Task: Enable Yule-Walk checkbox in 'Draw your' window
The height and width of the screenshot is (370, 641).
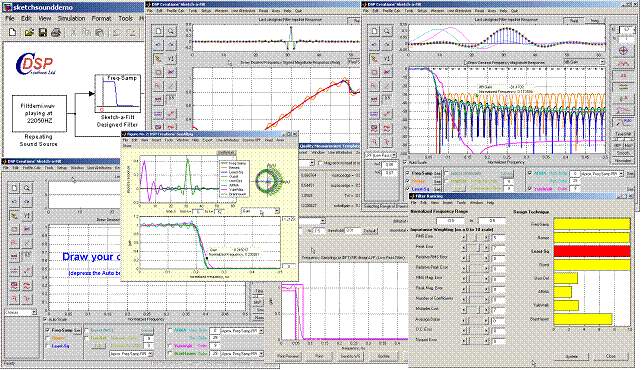Action: tap(170, 345)
